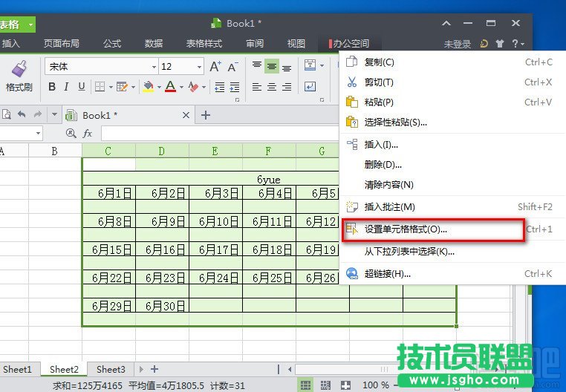This screenshot has width=566, height=392.
Task: Open the skin shirt icon in title bar
Action: (x=500, y=44)
